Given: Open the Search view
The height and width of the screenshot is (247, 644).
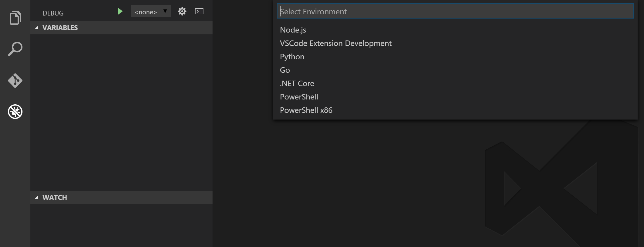Looking at the screenshot, I should click(15, 49).
